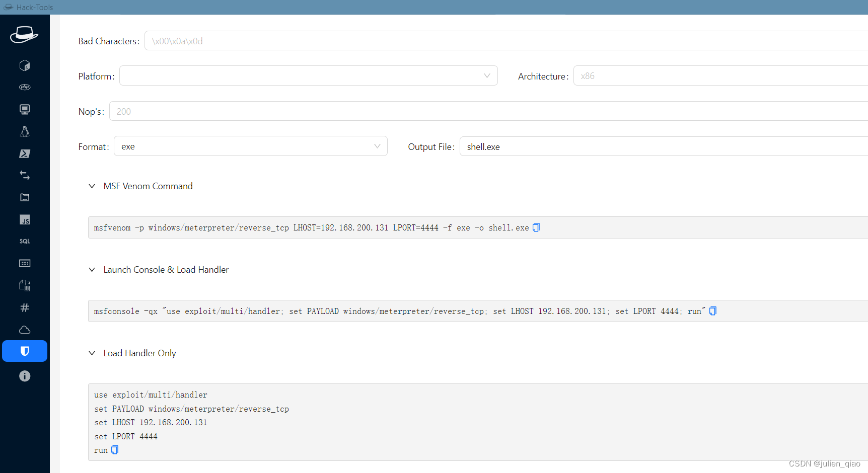The height and width of the screenshot is (473, 868).
Task: Open the About info icon
Action: click(x=25, y=376)
